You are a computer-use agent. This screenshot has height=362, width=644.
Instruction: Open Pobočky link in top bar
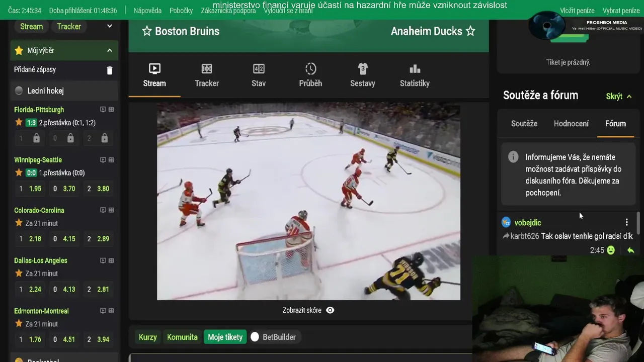[181, 11]
